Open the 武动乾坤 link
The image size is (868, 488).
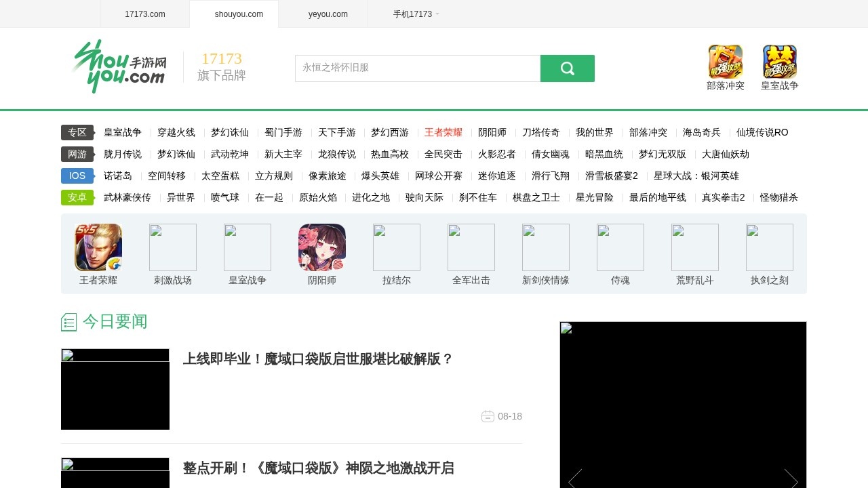coord(230,154)
